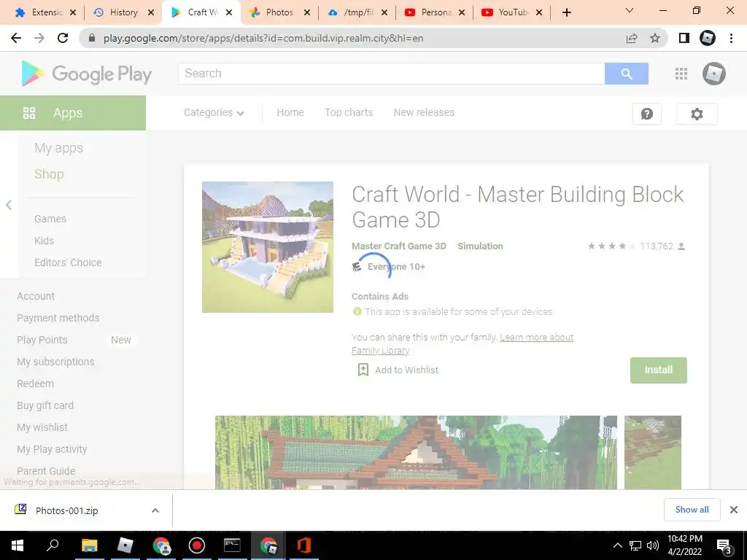Open the notification center icon
The height and width of the screenshot is (560, 747).
click(x=724, y=546)
